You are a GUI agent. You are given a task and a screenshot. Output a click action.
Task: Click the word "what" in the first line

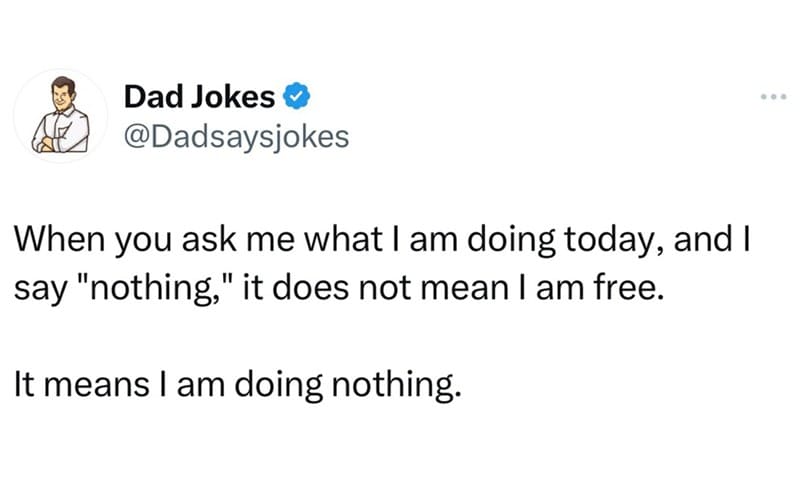[x=342, y=239]
